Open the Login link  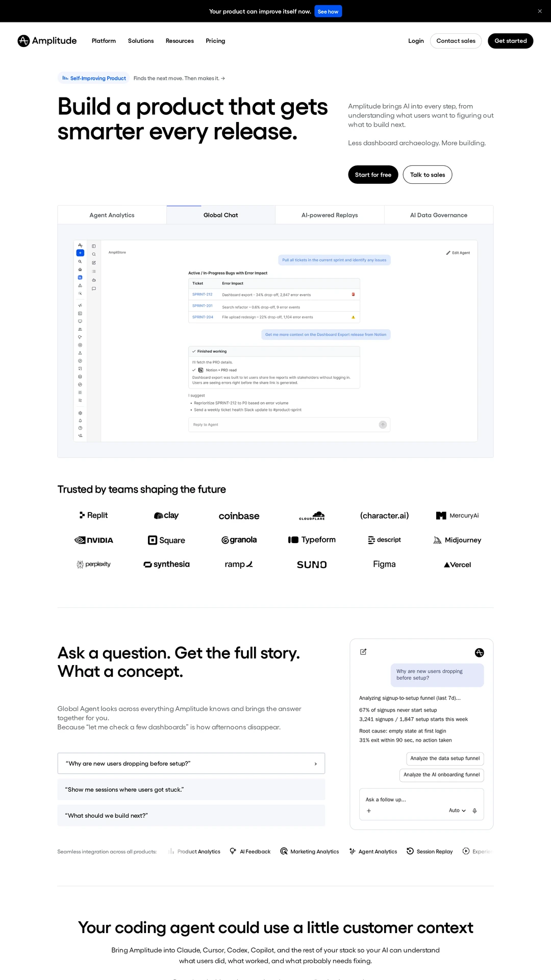pos(416,41)
